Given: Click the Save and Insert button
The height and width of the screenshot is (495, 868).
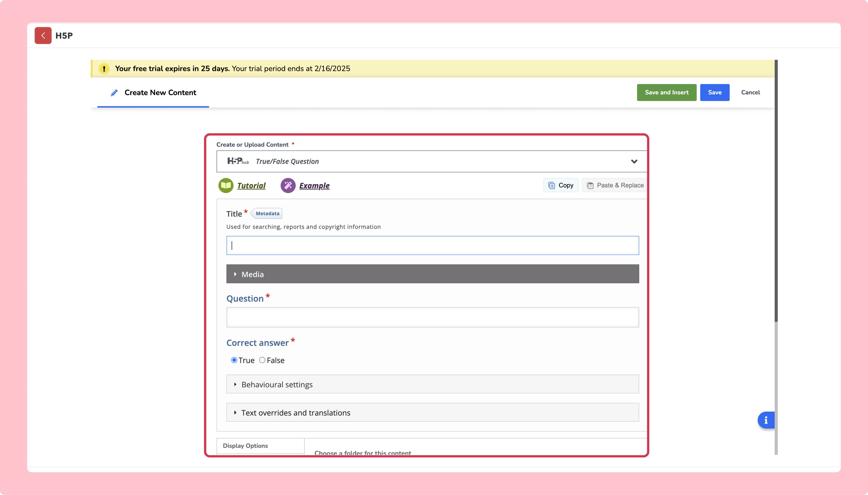Looking at the screenshot, I should pos(667,92).
